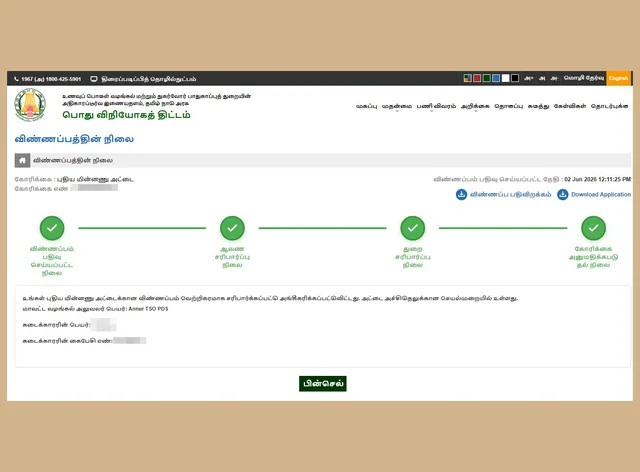Decrease font size with அ-
640x472 pixels.
click(x=554, y=78)
